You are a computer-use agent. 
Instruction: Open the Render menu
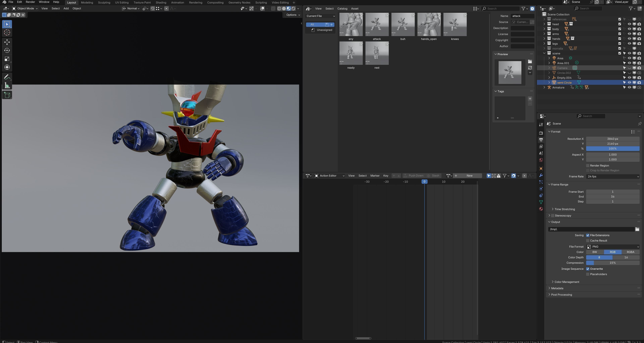pyautogui.click(x=30, y=2)
